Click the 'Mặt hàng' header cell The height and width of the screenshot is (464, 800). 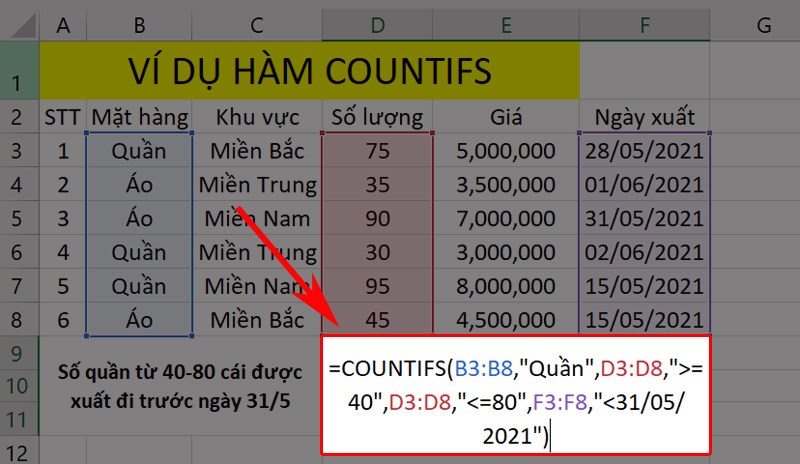(139, 117)
